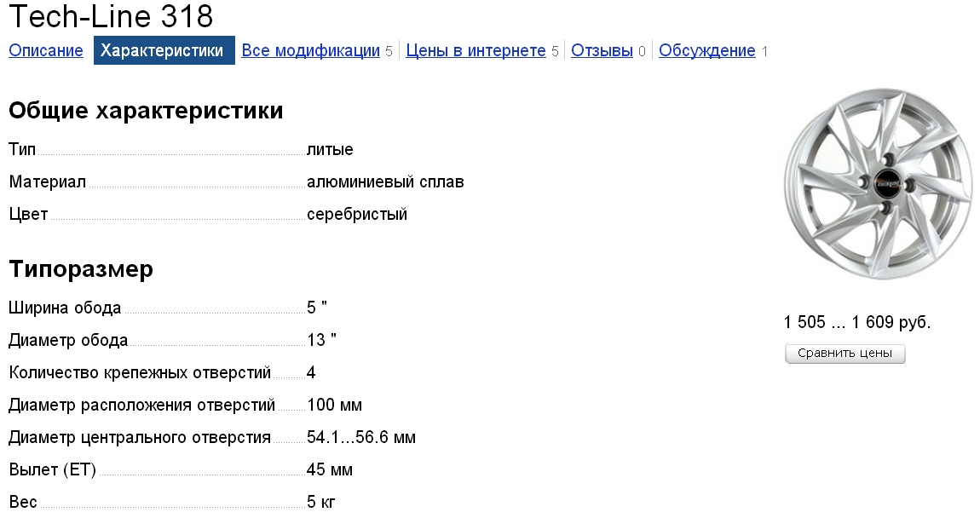Image resolution: width=980 pixels, height=518 pixels.
Task: Click the серебристый color value
Action: coord(357,215)
